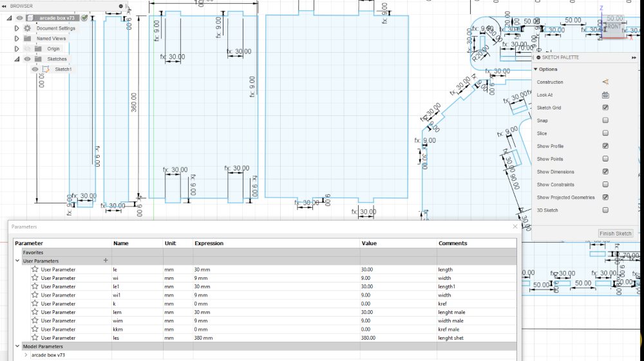This screenshot has width=644, height=361.
Task: Edit the 'les' expression field 380 mm
Action: [276, 338]
